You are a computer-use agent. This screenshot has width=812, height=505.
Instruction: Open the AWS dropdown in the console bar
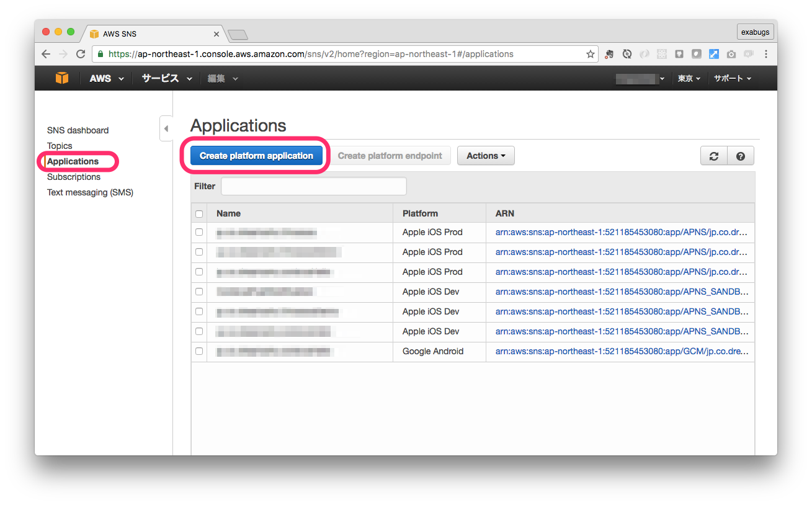coord(107,79)
